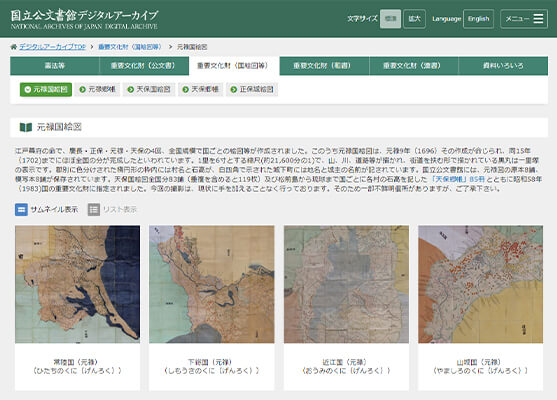Image resolution: width=557 pixels, height=400 pixels.
Task: Go to デジタルアーカイブTOP breadcrumb link
Action: [x=52, y=47]
